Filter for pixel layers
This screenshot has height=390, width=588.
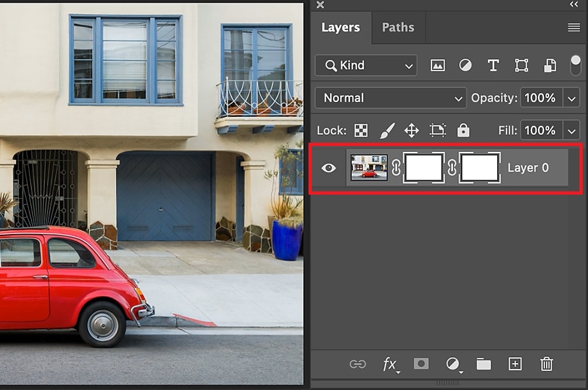[x=437, y=66]
